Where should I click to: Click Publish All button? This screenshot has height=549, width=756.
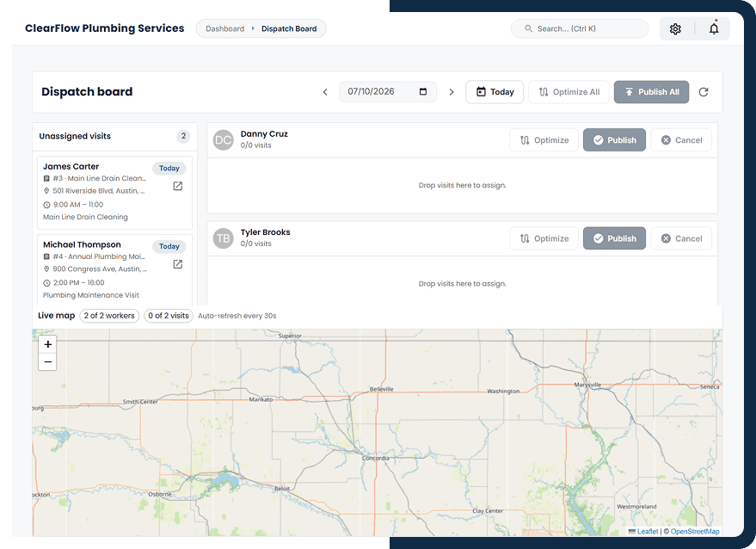pos(651,92)
